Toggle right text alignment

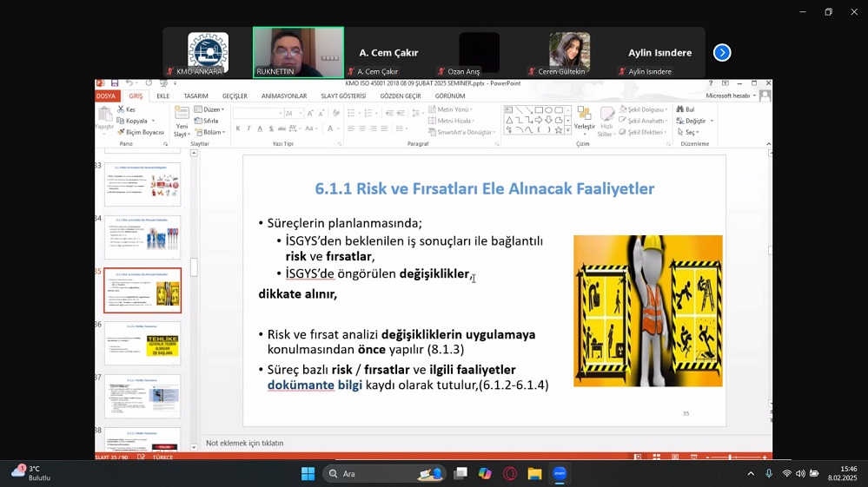[373, 128]
